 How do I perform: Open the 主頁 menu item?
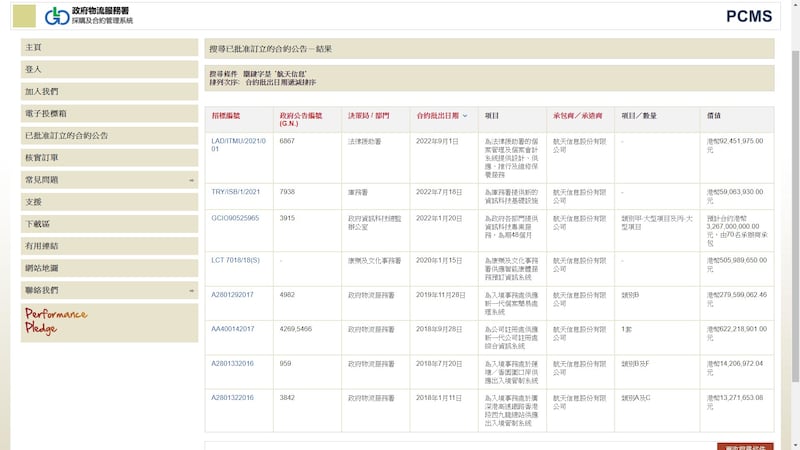tap(34, 48)
